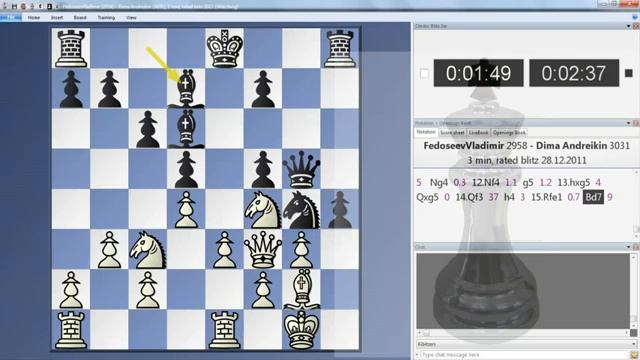Pick the black bishop on d7

point(186,89)
